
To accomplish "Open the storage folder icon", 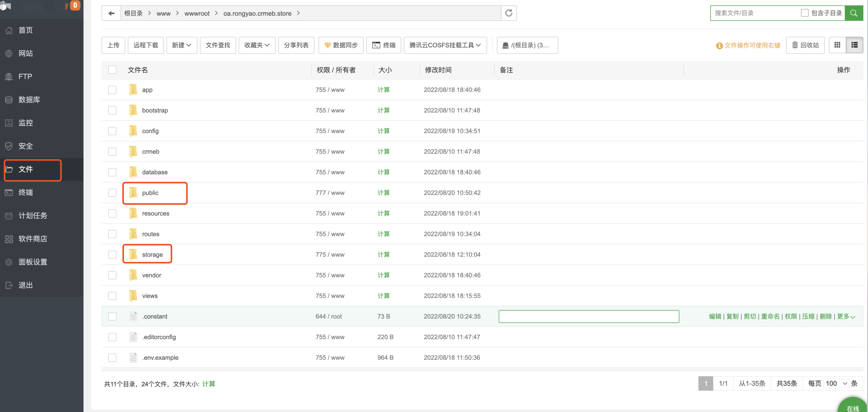I will [x=133, y=255].
